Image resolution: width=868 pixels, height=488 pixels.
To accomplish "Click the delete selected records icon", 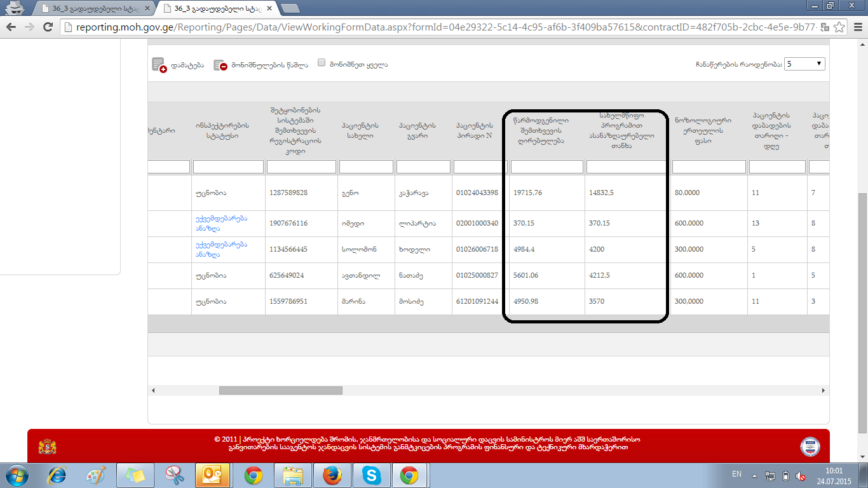I will [x=220, y=65].
